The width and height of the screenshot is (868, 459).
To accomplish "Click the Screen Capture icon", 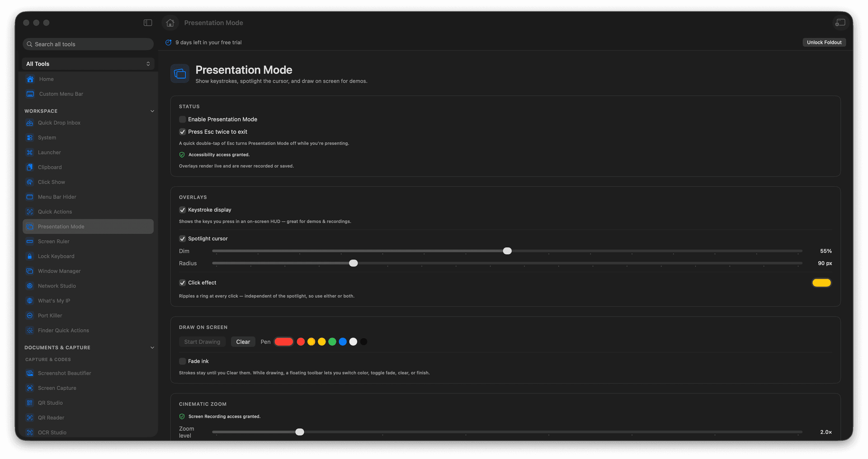I will tap(30, 388).
